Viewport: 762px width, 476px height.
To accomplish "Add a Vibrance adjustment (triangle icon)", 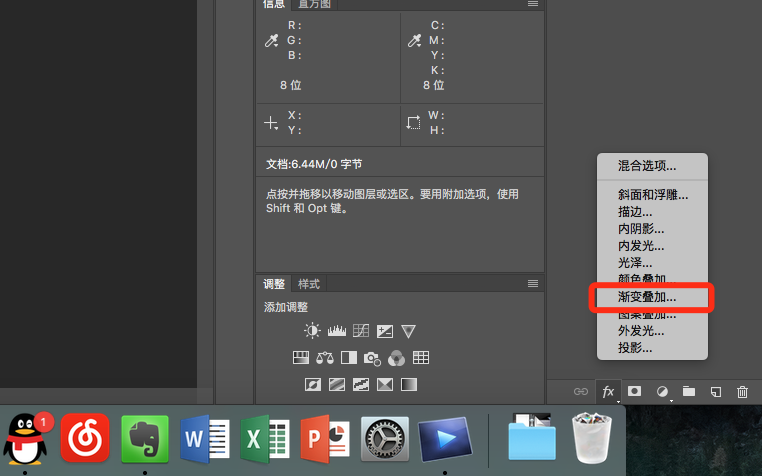I will click(x=408, y=331).
